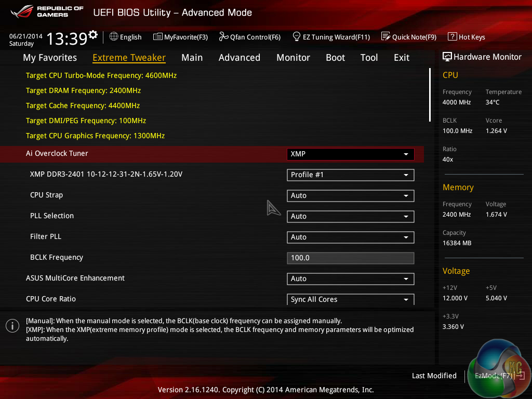Click the Hardware Monitor screen icon
Screen dimensions: 532x399
coord(447,57)
